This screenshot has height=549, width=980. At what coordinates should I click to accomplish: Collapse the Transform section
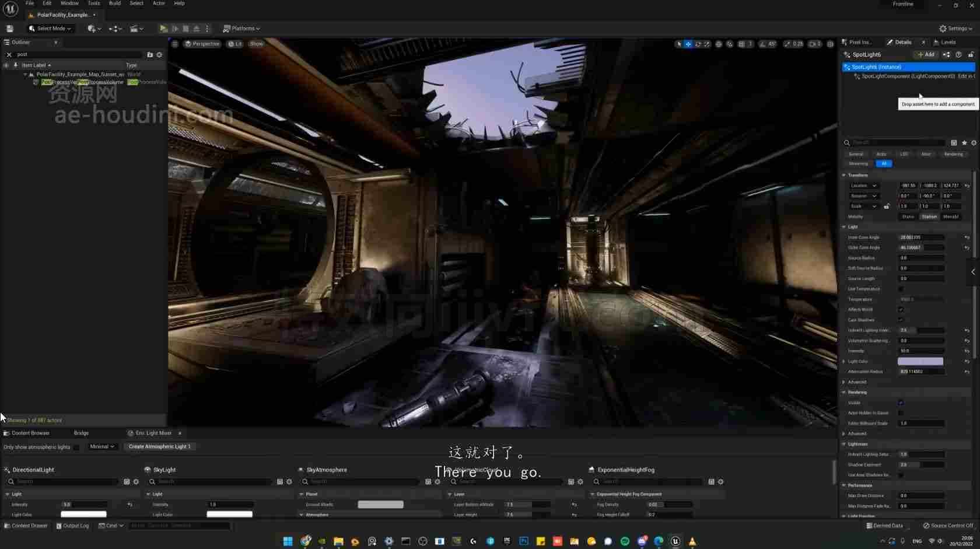843,176
